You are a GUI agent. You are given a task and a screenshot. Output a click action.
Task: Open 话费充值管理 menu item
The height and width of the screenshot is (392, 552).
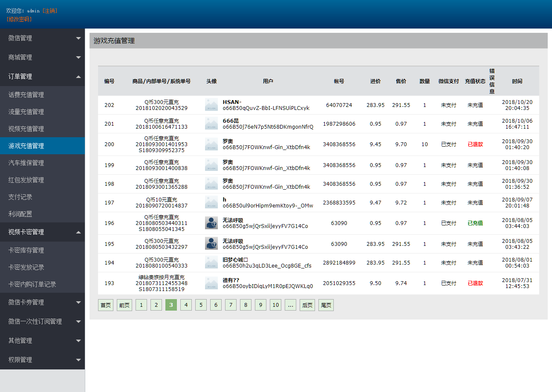[42, 95]
